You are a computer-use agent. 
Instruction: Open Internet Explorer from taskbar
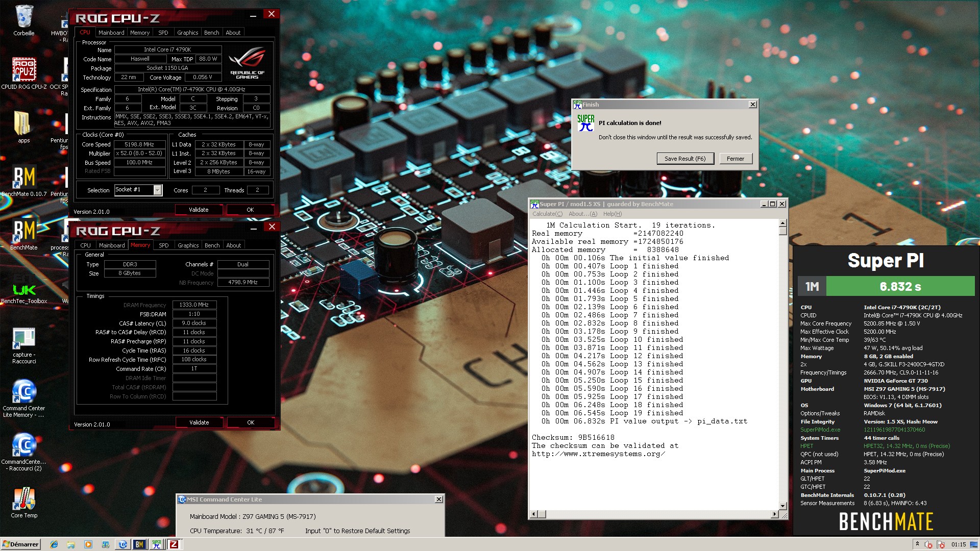click(54, 544)
